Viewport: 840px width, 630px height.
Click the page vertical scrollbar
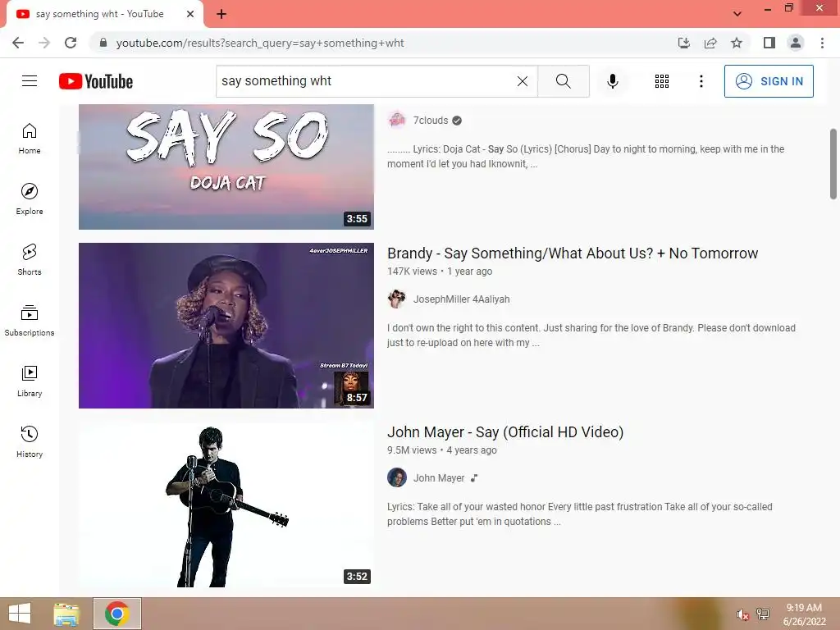coord(833,164)
